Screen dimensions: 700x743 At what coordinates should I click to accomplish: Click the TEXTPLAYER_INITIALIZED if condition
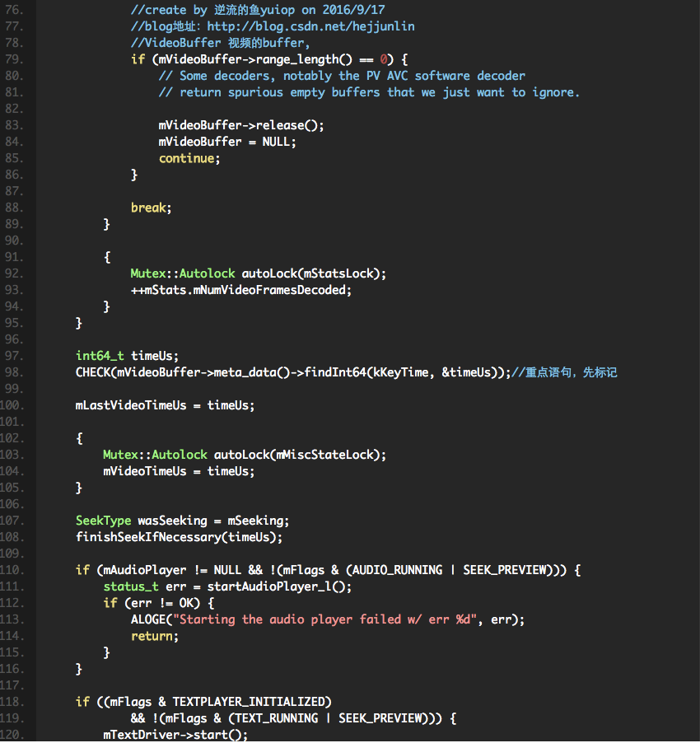click(x=203, y=702)
